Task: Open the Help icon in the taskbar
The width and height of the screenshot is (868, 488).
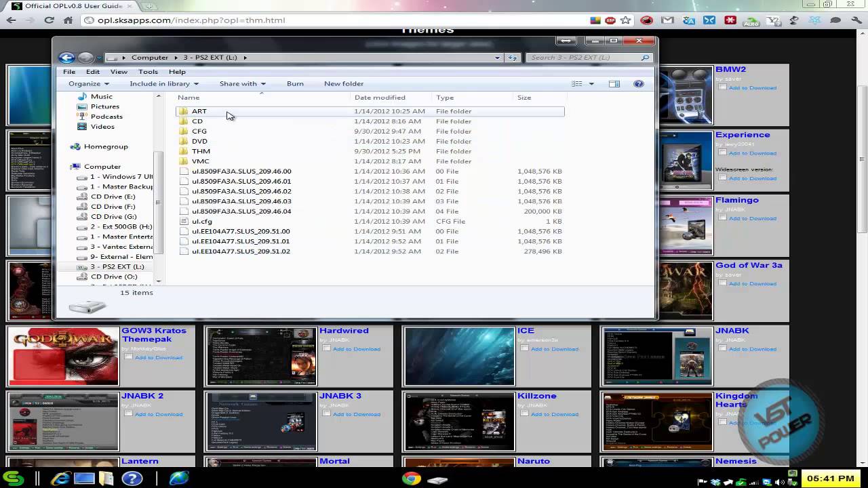Action: [x=132, y=479]
